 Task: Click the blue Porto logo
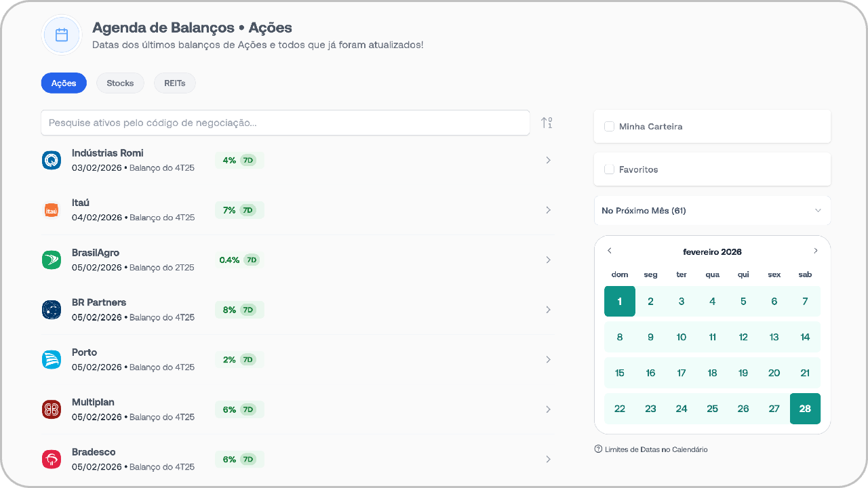(x=52, y=359)
